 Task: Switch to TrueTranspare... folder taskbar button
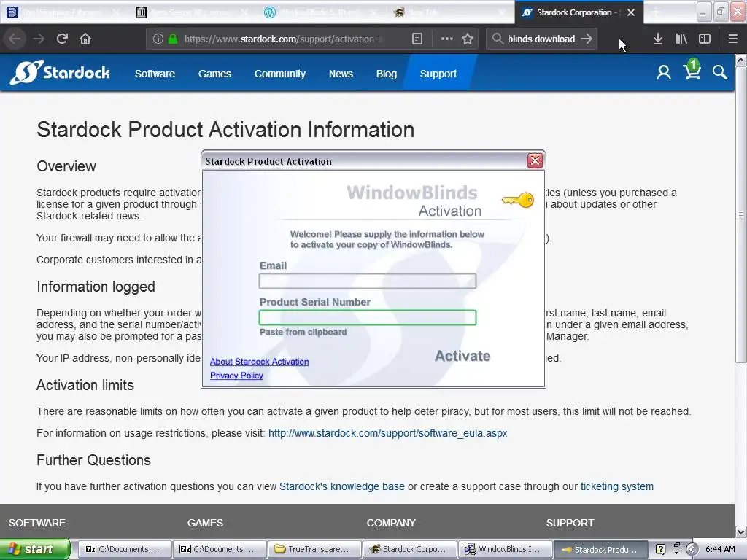tap(314, 549)
